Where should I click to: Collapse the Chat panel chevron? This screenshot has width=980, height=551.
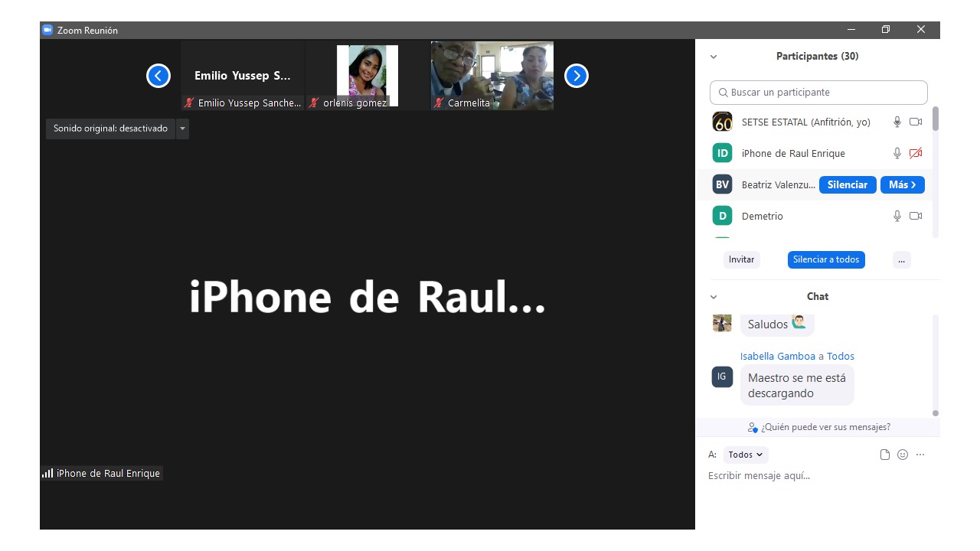[714, 297]
